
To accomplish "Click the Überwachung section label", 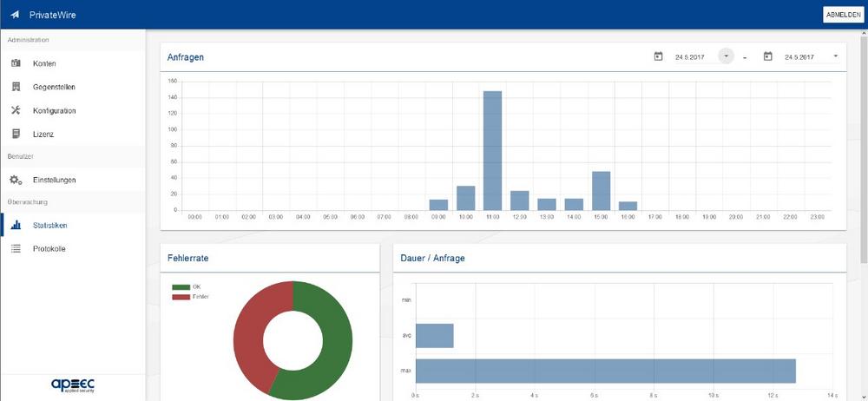I will [x=27, y=202].
